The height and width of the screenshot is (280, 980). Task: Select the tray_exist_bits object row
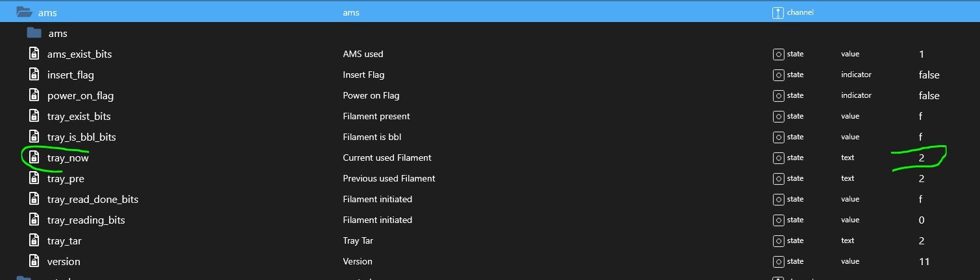coord(79,116)
